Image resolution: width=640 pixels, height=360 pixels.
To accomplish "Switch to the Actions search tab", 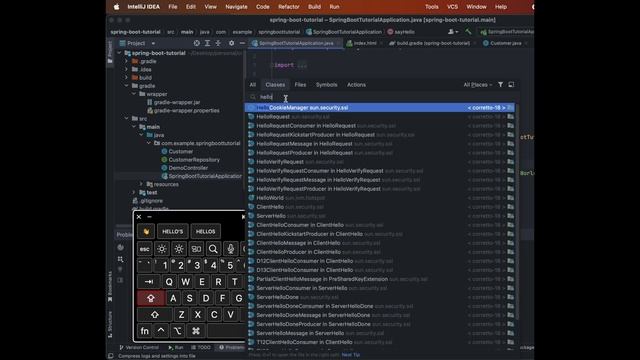I will [356, 84].
